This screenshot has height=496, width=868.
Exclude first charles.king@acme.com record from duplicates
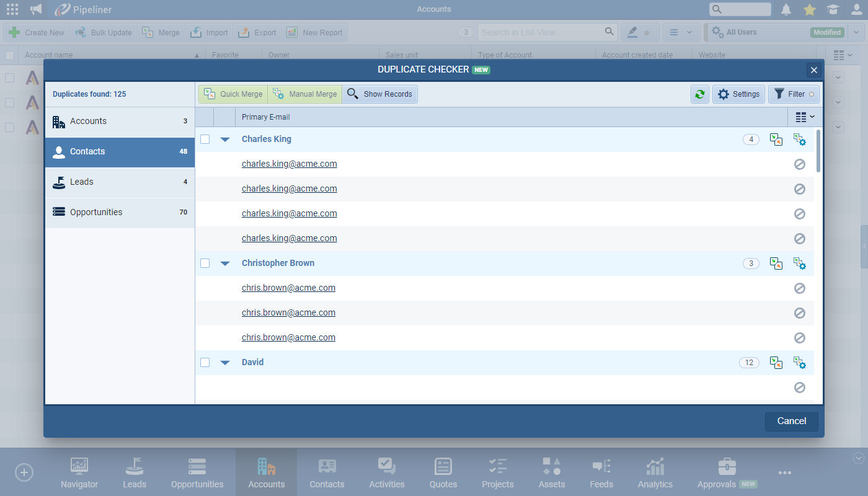tap(799, 164)
